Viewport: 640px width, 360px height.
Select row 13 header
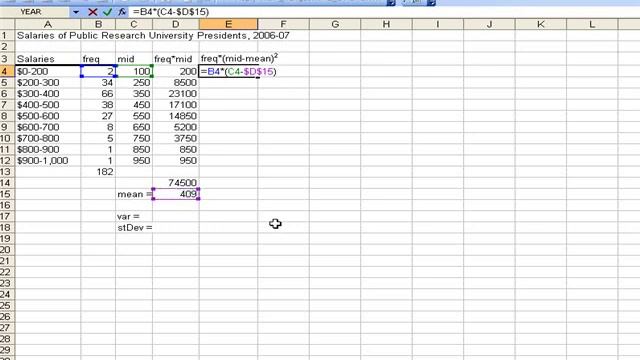[7, 172]
